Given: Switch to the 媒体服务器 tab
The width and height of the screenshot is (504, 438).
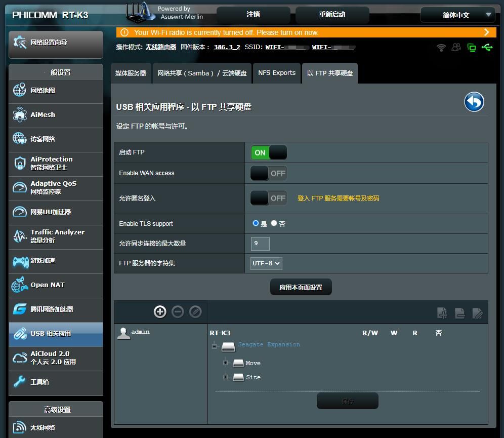Looking at the screenshot, I should [131, 73].
